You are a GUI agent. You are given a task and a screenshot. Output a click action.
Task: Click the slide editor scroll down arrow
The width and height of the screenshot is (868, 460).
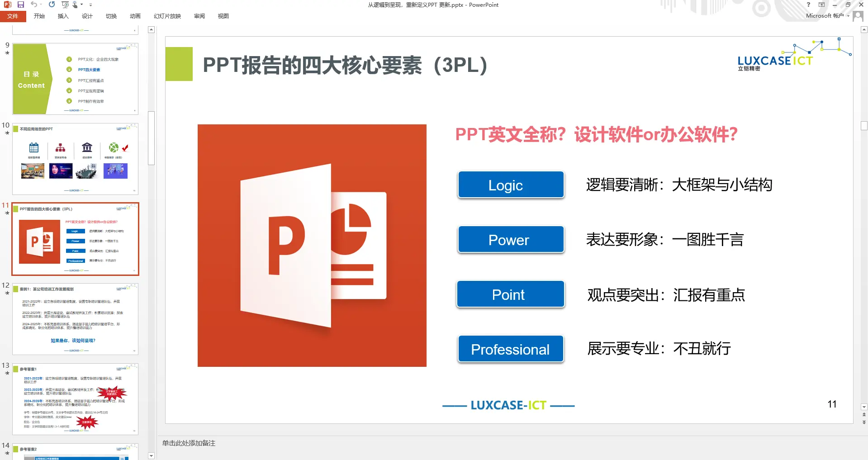point(864,407)
